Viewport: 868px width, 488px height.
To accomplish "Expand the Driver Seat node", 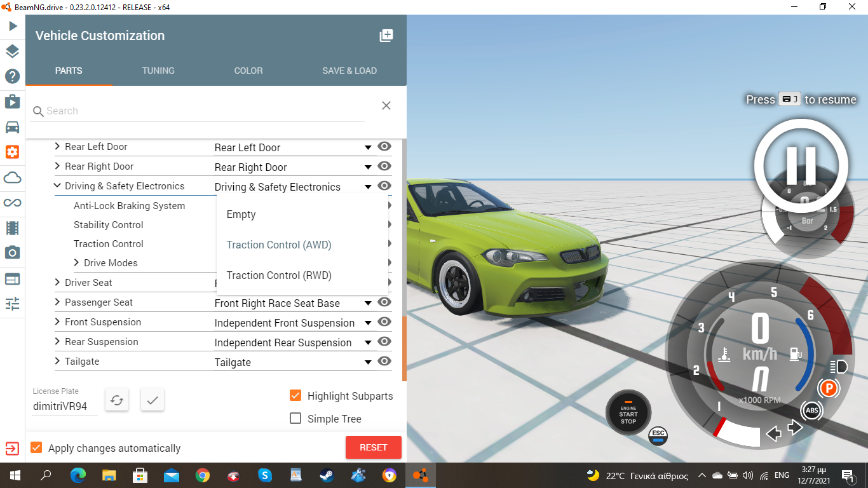I will pyautogui.click(x=57, y=283).
